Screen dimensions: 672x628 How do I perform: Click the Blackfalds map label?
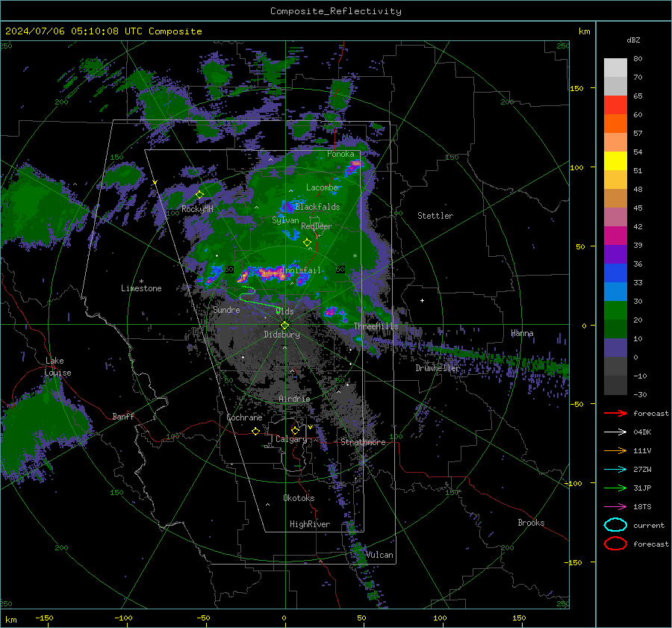pyautogui.click(x=317, y=207)
